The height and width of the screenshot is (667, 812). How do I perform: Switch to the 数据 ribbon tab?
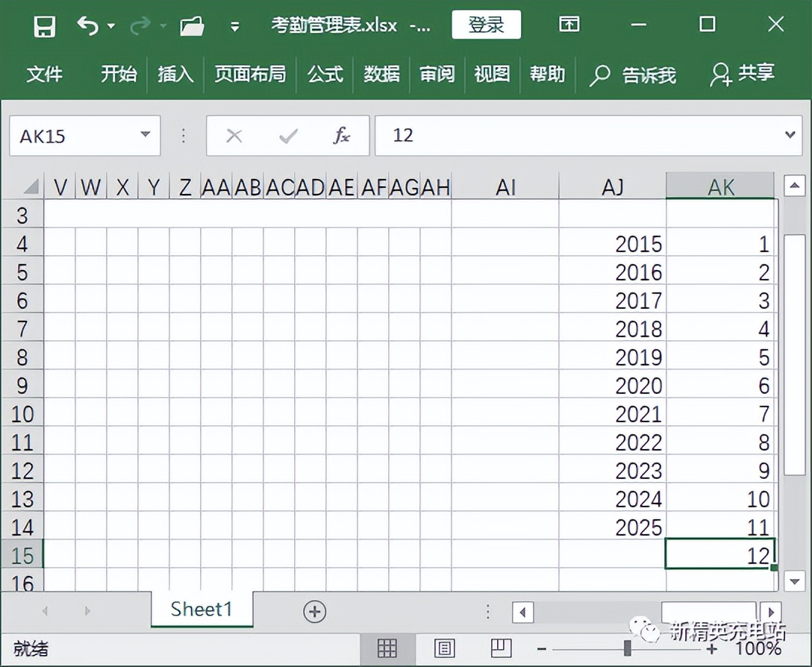tap(381, 75)
